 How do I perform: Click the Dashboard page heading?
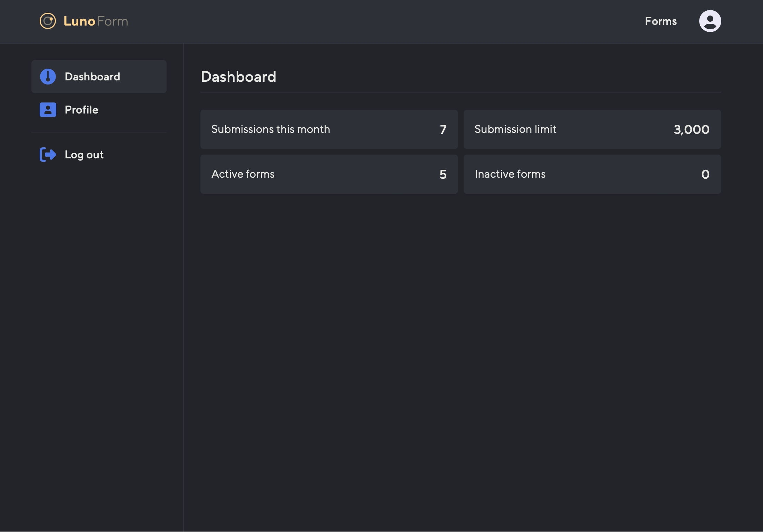pyautogui.click(x=238, y=77)
